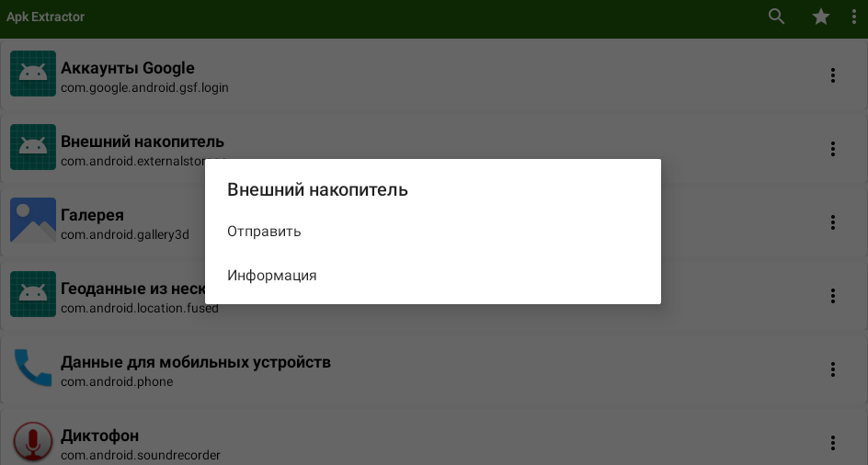Tap the Геоданные Android icon
Screen dimensions: 868x465
[x=33, y=294]
